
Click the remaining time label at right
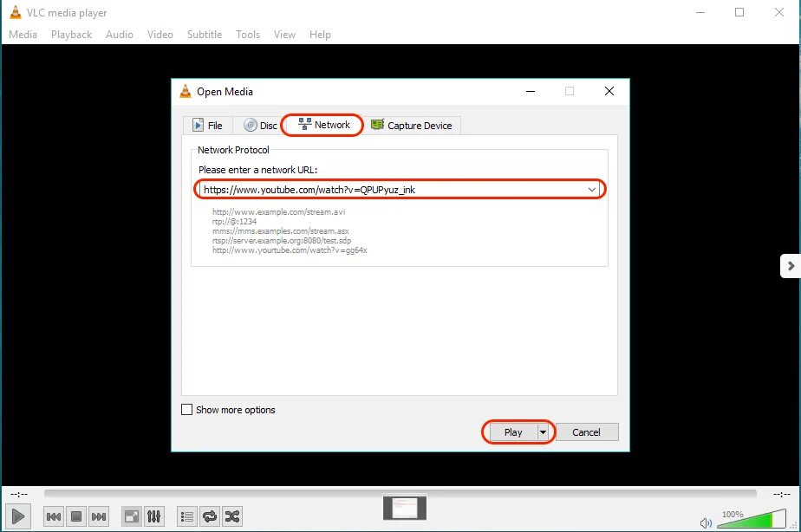pos(782,494)
